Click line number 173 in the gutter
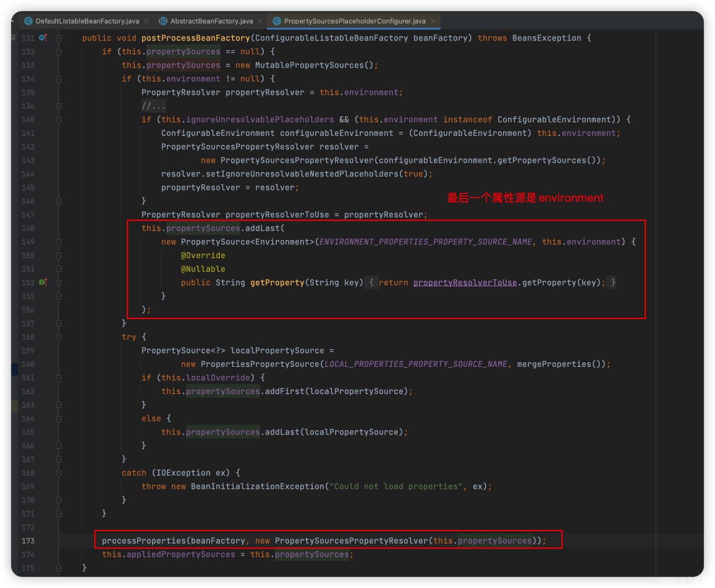Image resolution: width=715 pixels, height=588 pixels. tap(28, 541)
